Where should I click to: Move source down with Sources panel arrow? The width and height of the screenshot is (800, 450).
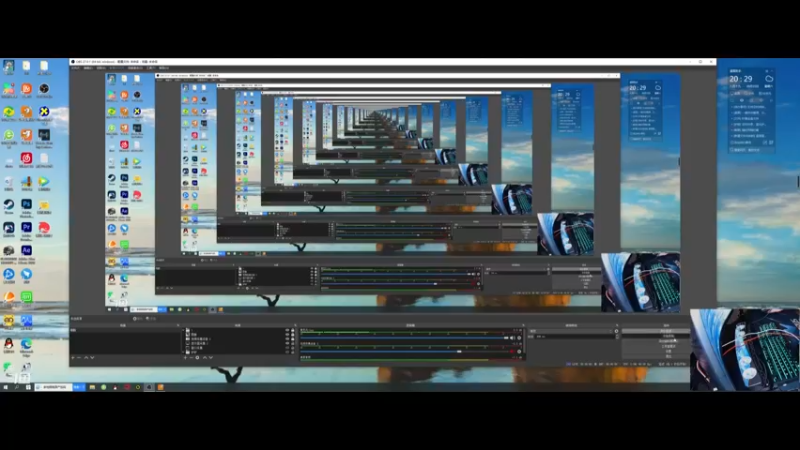click(211, 358)
